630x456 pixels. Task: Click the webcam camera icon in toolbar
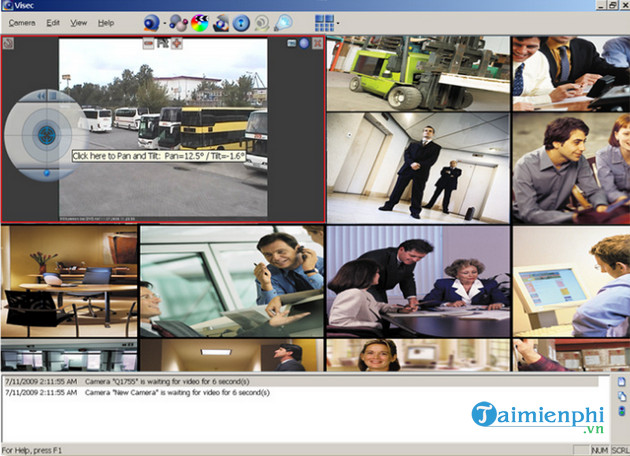click(151, 21)
